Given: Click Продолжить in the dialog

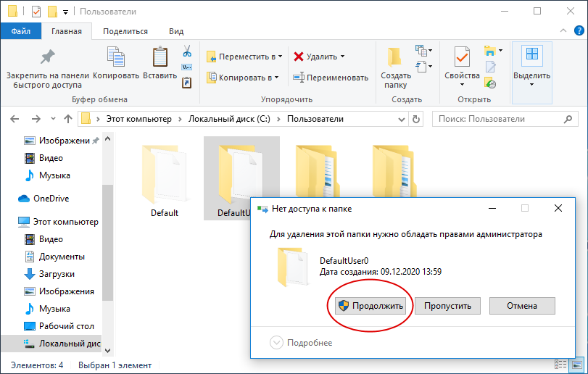Looking at the screenshot, I should tap(370, 306).
